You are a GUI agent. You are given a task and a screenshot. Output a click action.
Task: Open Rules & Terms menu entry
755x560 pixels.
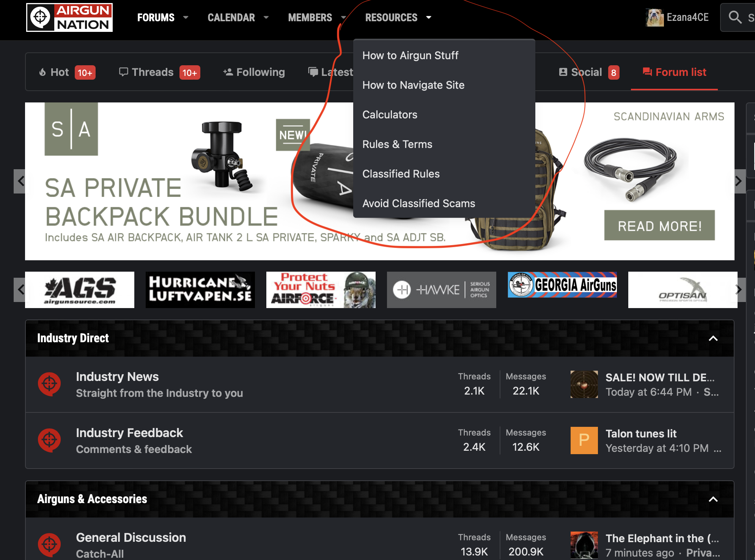(444, 144)
